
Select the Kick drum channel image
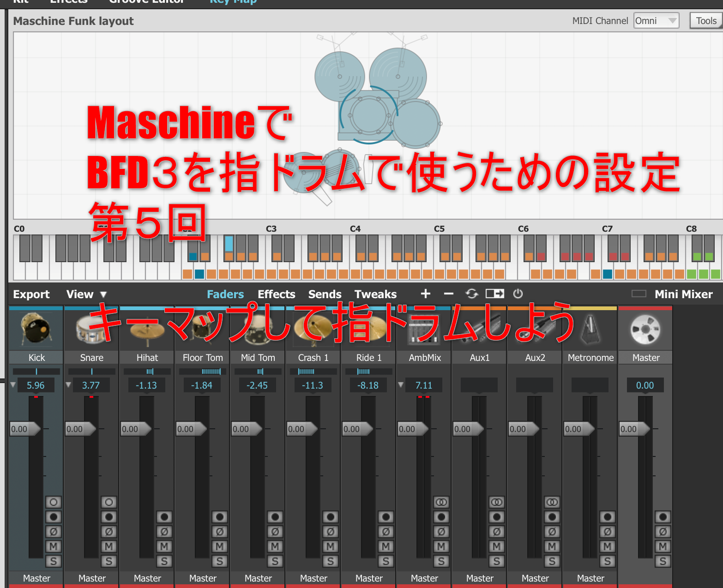[x=36, y=330]
